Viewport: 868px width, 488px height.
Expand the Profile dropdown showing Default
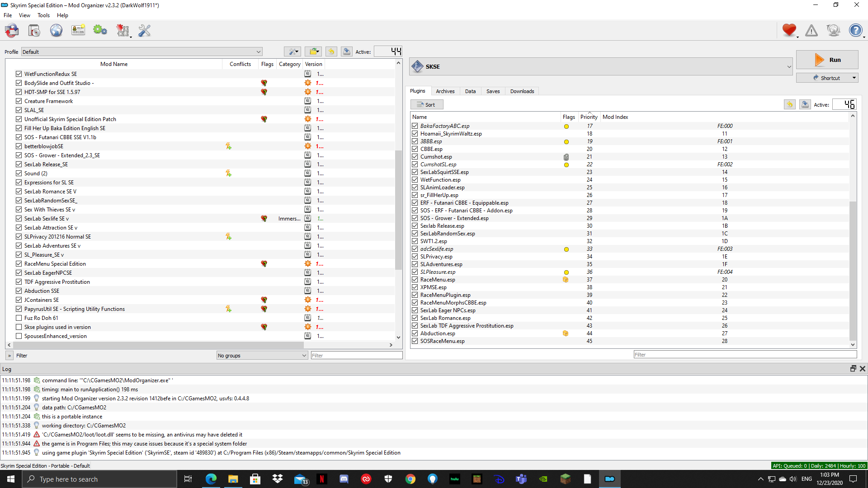click(142, 52)
